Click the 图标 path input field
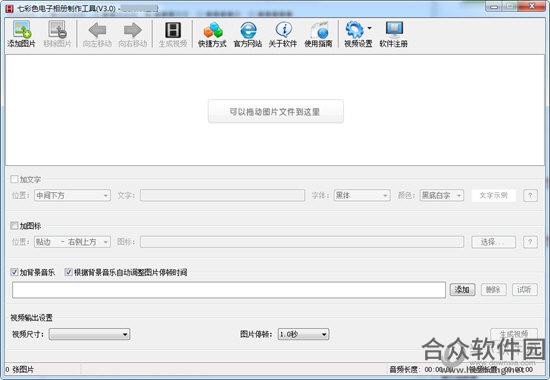Viewport: 550px width, 380px height. click(302, 242)
